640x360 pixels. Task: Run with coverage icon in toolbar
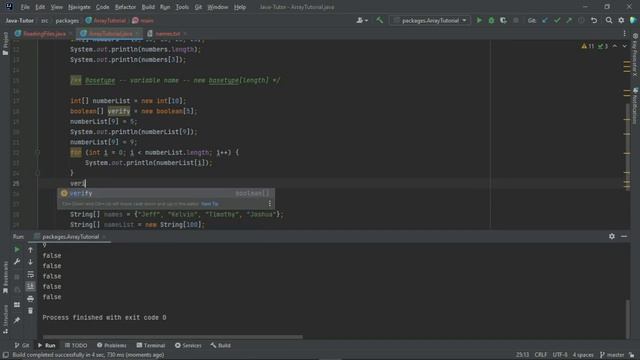(503, 20)
